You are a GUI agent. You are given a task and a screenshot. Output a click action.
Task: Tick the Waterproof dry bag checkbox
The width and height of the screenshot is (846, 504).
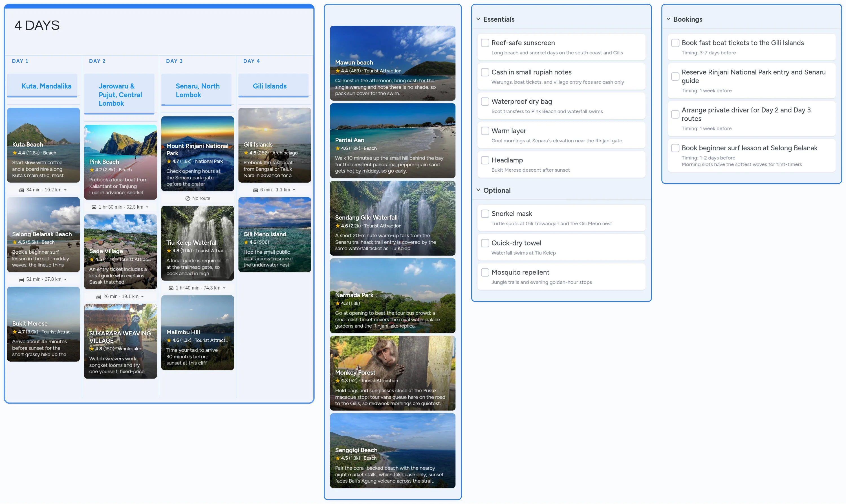[x=485, y=101]
